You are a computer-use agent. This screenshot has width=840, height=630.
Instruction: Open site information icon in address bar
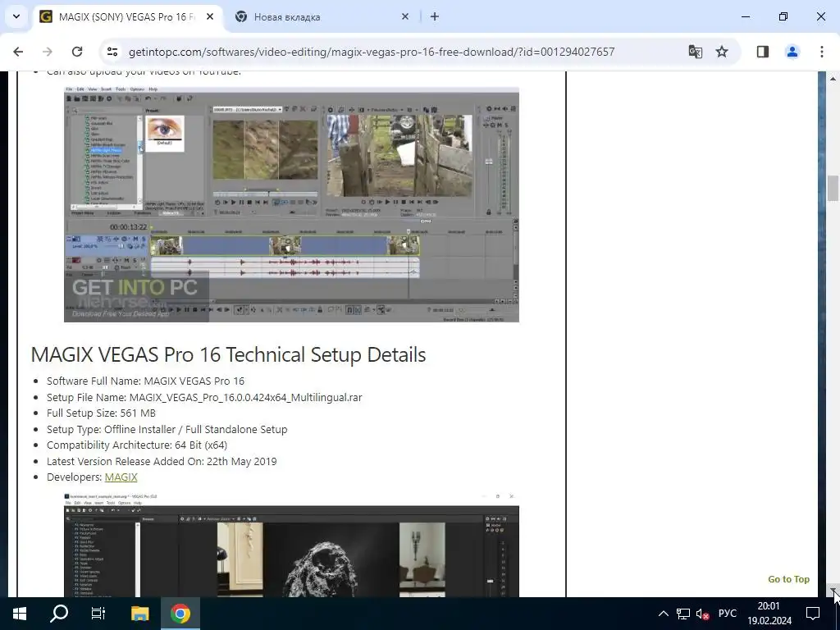112,52
